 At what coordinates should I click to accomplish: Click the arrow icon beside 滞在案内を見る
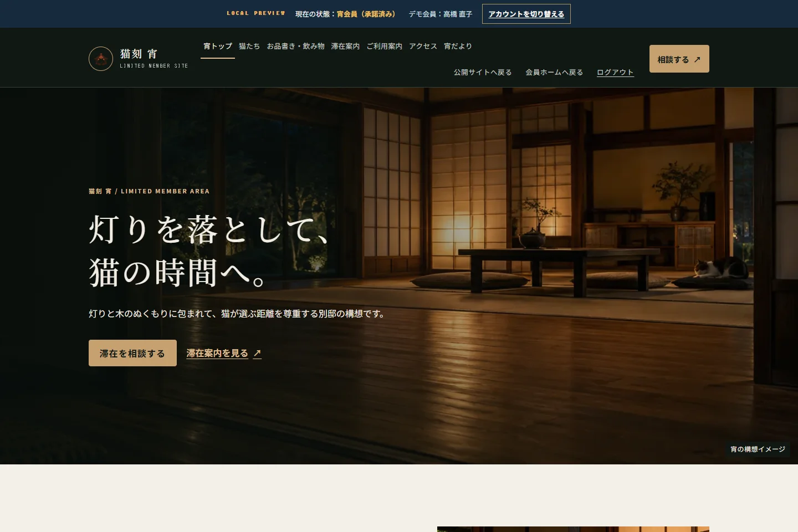257,354
